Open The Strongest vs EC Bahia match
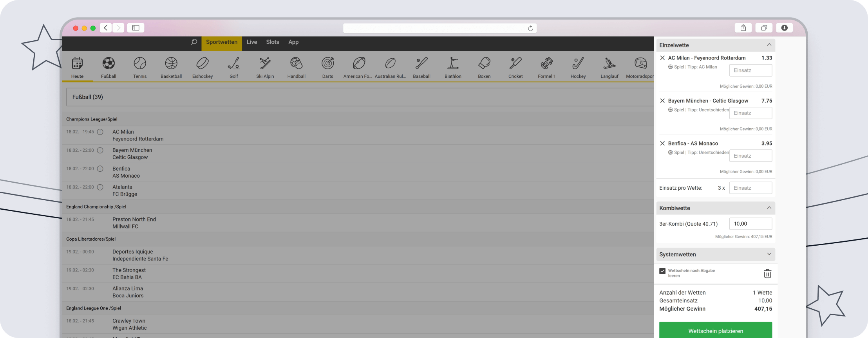This screenshot has width=868, height=338. click(x=358, y=274)
